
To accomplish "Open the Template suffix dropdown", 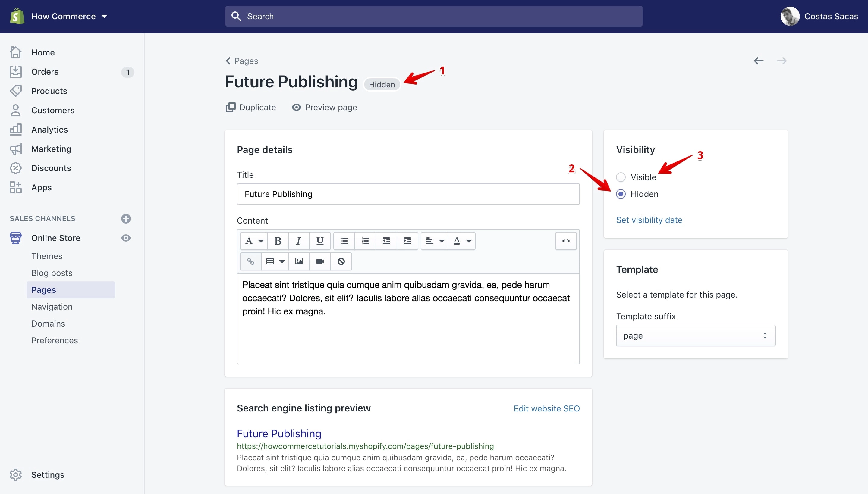I will click(x=696, y=336).
